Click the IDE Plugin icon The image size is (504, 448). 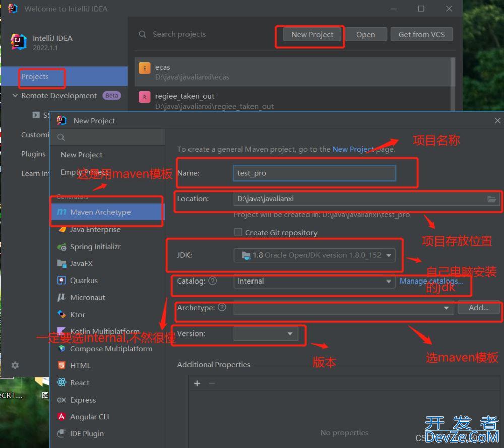[61, 433]
